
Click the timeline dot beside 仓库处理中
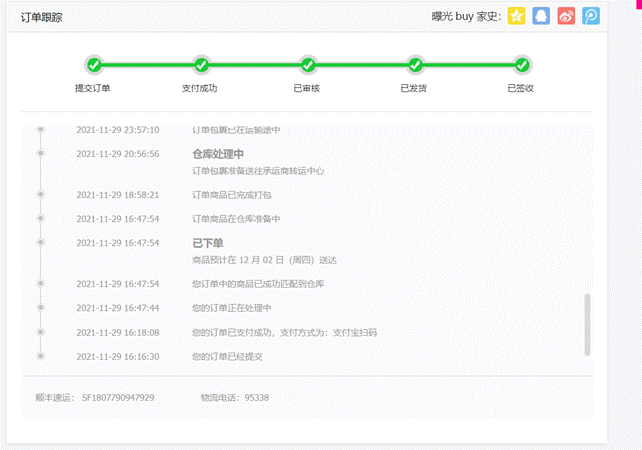[x=41, y=153]
